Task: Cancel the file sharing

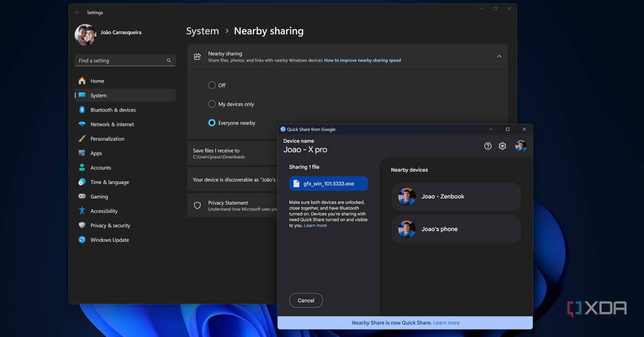Action: click(x=306, y=301)
